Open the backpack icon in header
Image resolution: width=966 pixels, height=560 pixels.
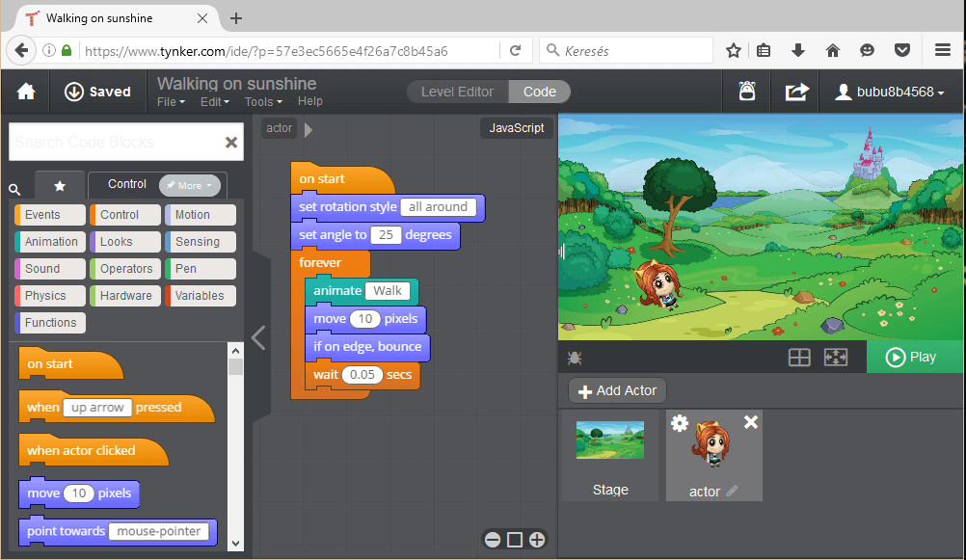tap(747, 92)
